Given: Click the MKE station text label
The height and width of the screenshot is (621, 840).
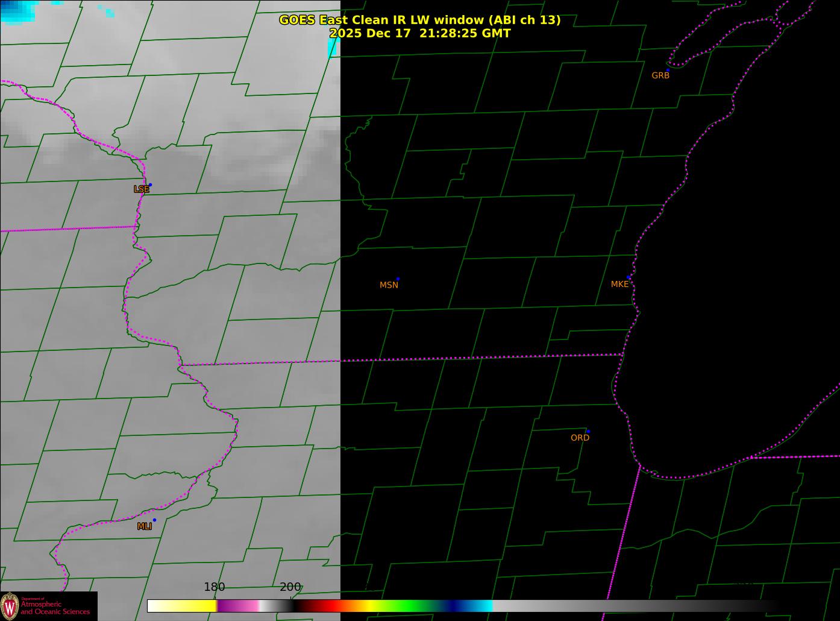Looking at the screenshot, I should pyautogui.click(x=619, y=284).
